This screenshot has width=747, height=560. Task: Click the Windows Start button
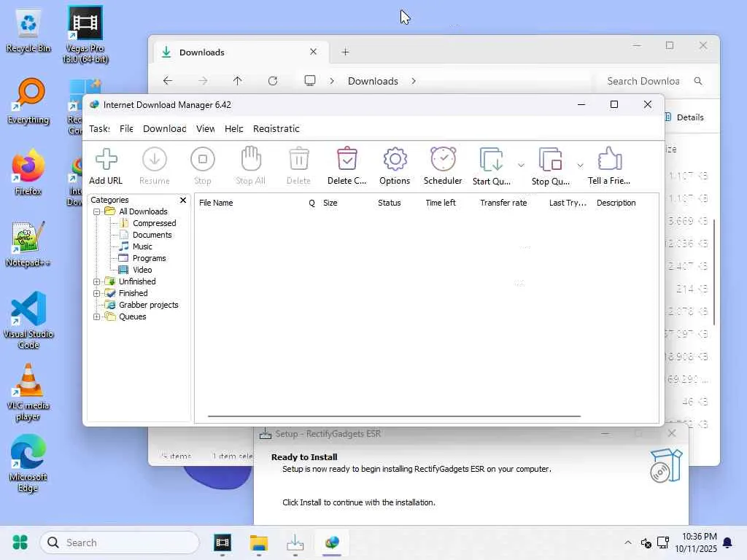point(20,542)
